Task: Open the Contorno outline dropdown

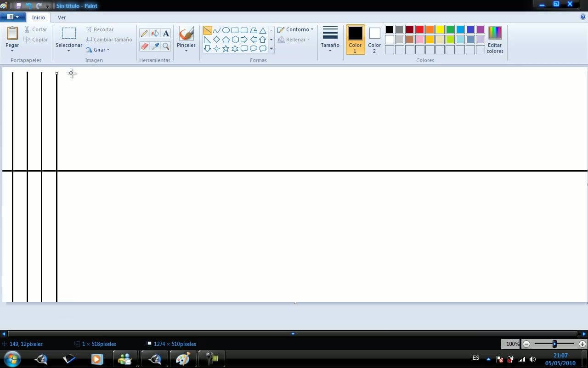Action: [x=295, y=29]
